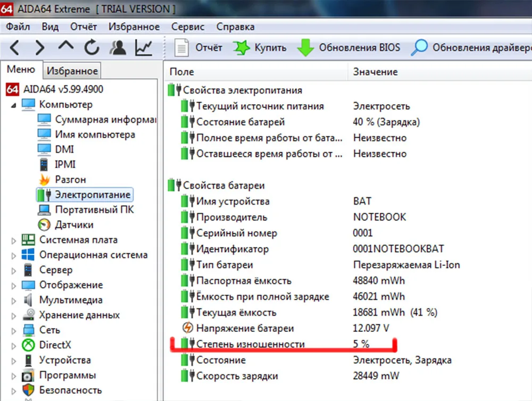Expand the Операционная система node
Image resolution: width=532 pixels, height=401 pixels.
(14, 255)
